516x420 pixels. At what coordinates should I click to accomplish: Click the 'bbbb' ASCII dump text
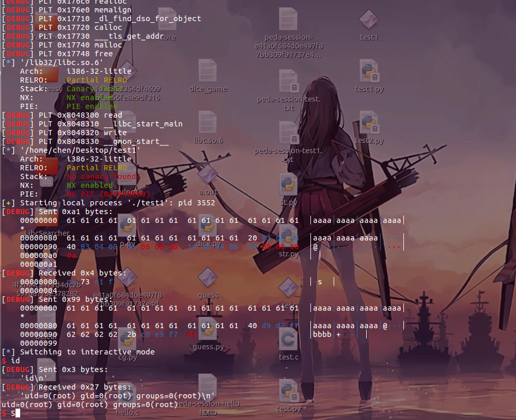pyautogui.click(x=322, y=334)
